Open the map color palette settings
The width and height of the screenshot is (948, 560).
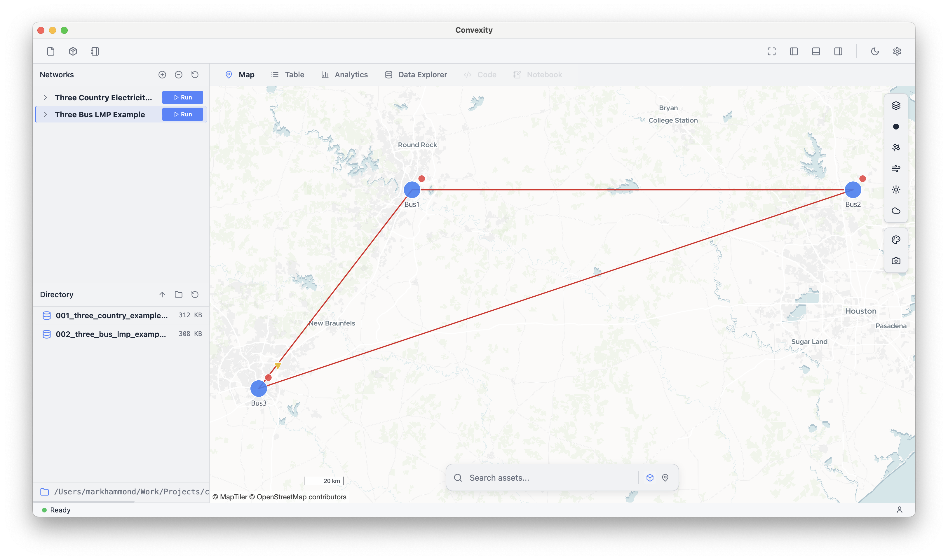point(896,240)
